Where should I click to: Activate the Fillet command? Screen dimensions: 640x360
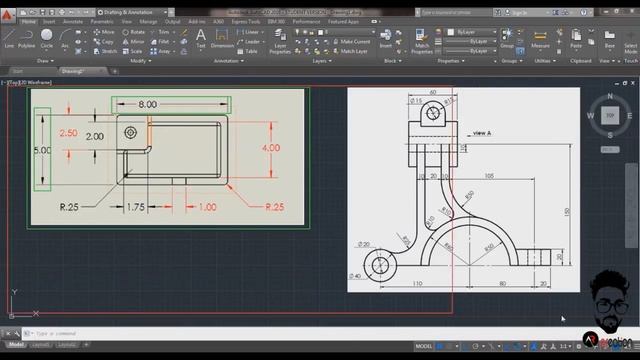(x=160, y=42)
